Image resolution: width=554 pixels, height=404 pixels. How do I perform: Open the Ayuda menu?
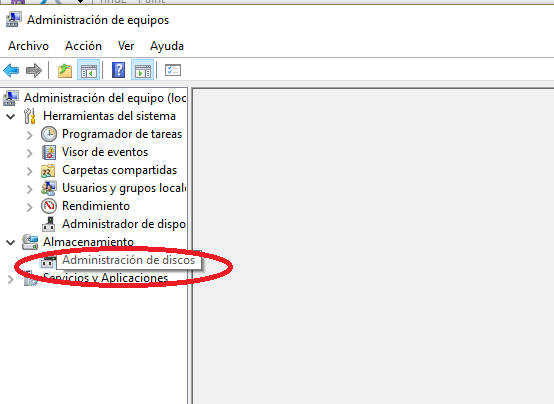pyautogui.click(x=167, y=46)
